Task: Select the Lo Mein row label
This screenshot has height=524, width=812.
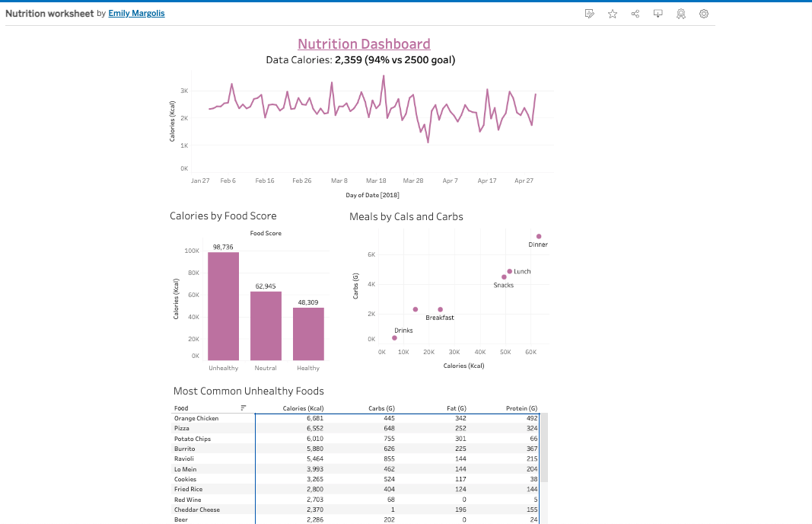Action: click(186, 469)
